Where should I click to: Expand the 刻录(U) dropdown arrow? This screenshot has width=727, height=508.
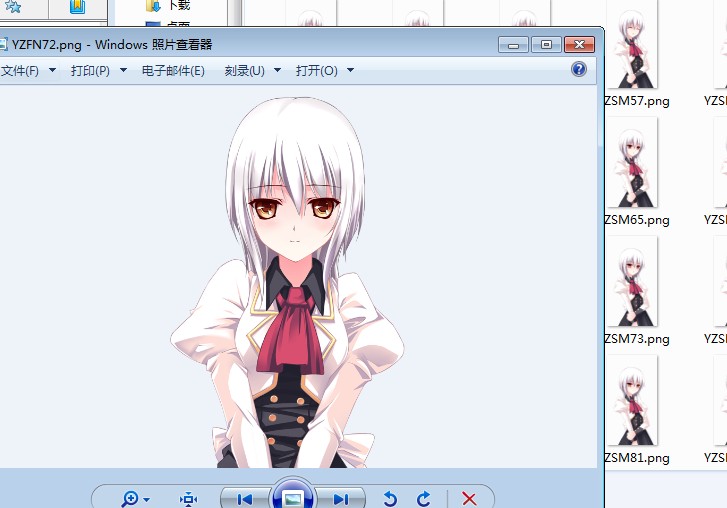(277, 70)
